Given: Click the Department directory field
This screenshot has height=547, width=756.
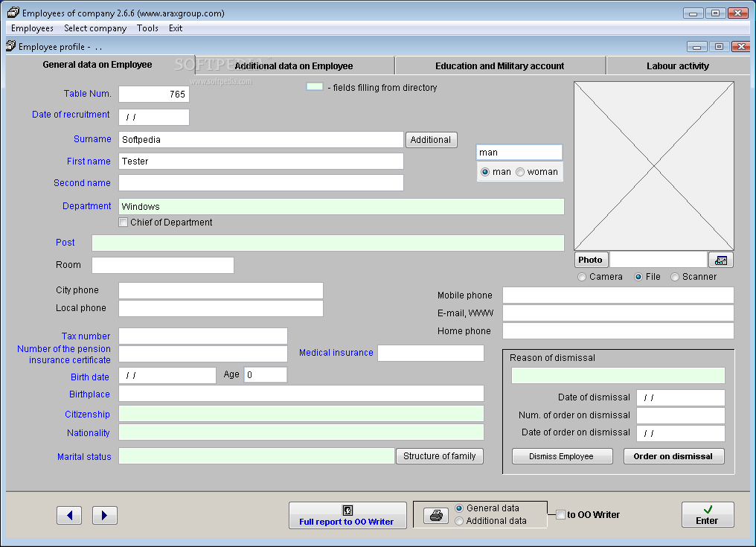Looking at the screenshot, I should 342,206.
